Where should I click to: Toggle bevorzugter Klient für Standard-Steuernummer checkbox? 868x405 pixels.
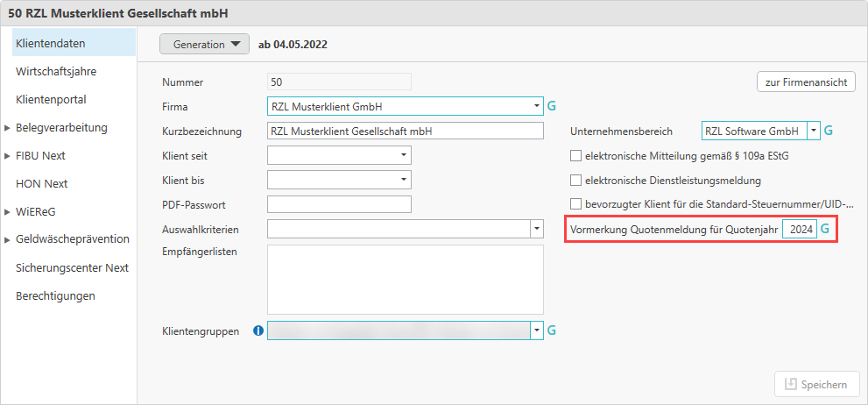(x=576, y=204)
